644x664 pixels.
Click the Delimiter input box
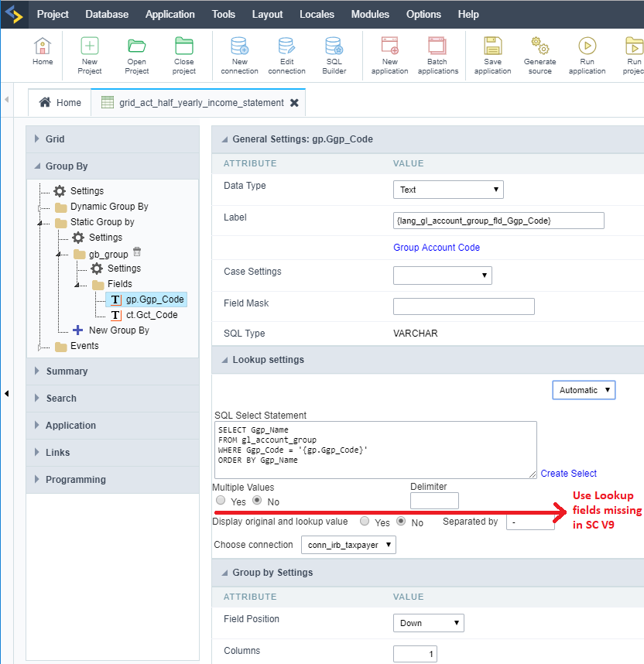[434, 501]
